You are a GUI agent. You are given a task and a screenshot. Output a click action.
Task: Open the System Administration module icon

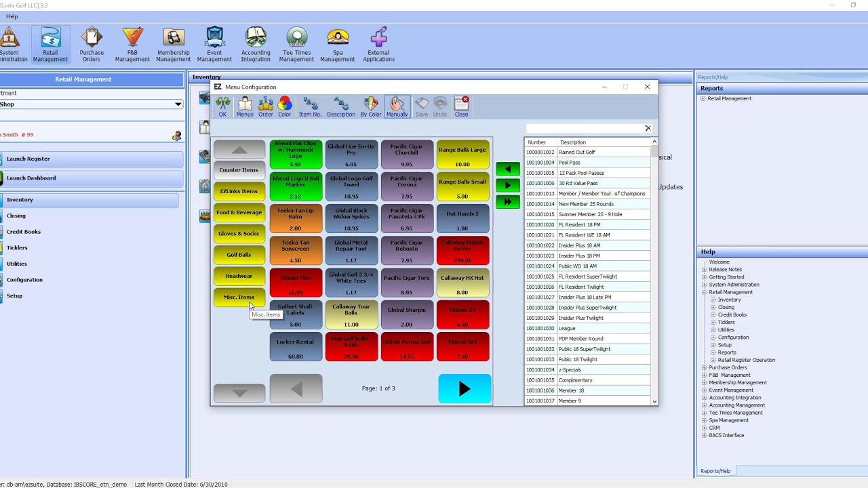pyautogui.click(x=12, y=45)
